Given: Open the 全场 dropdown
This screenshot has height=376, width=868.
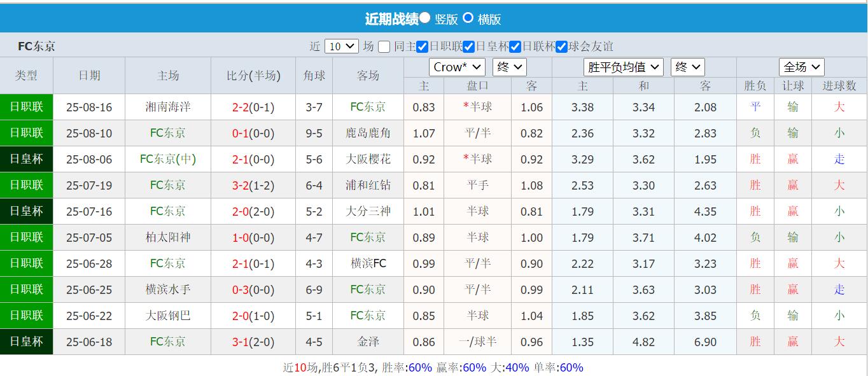Looking at the screenshot, I should pyautogui.click(x=801, y=67).
